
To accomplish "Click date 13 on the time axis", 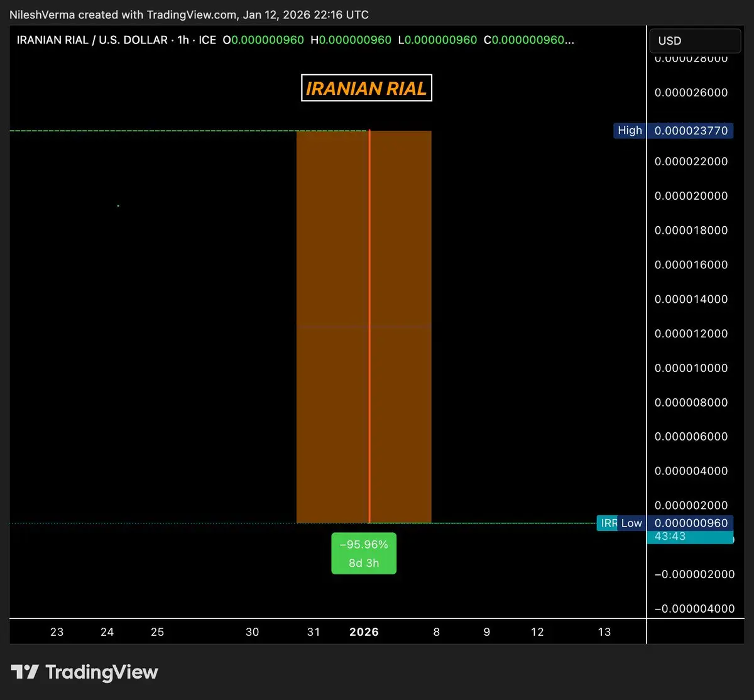I will click(x=604, y=632).
